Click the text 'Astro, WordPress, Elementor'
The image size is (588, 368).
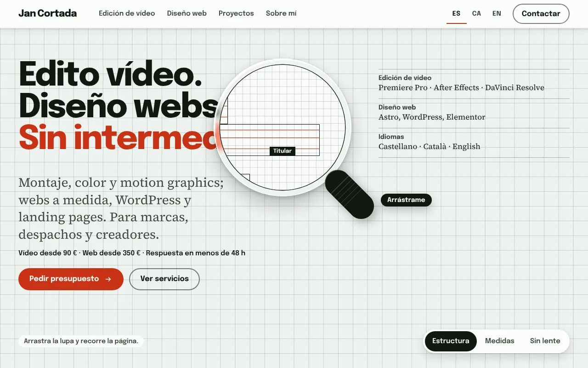[x=432, y=117]
